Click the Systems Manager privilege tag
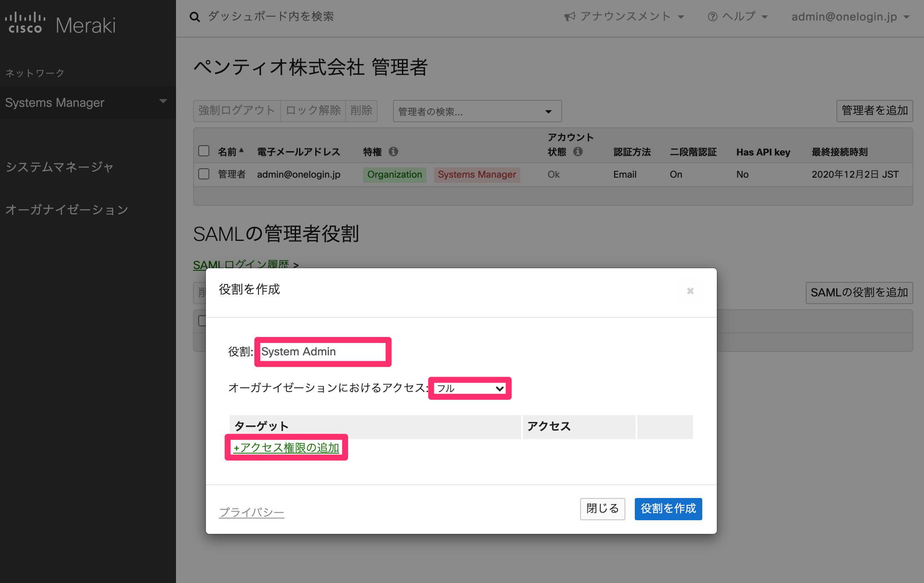 tap(477, 174)
